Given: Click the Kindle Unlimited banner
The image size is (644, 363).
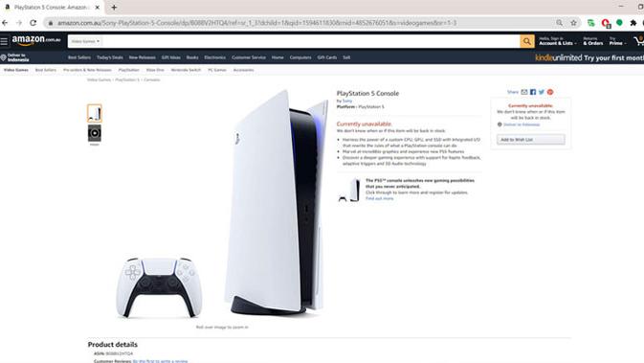Looking at the screenshot, I should click(589, 57).
